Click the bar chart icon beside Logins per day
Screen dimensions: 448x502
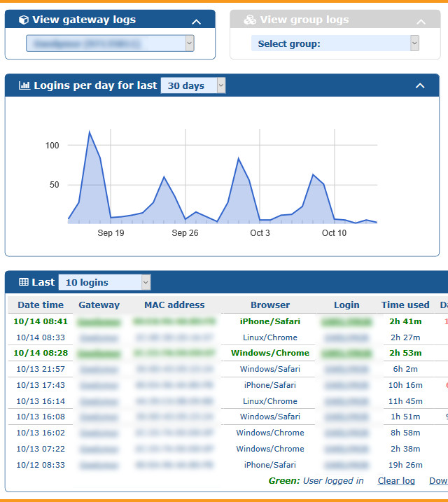tap(24, 85)
